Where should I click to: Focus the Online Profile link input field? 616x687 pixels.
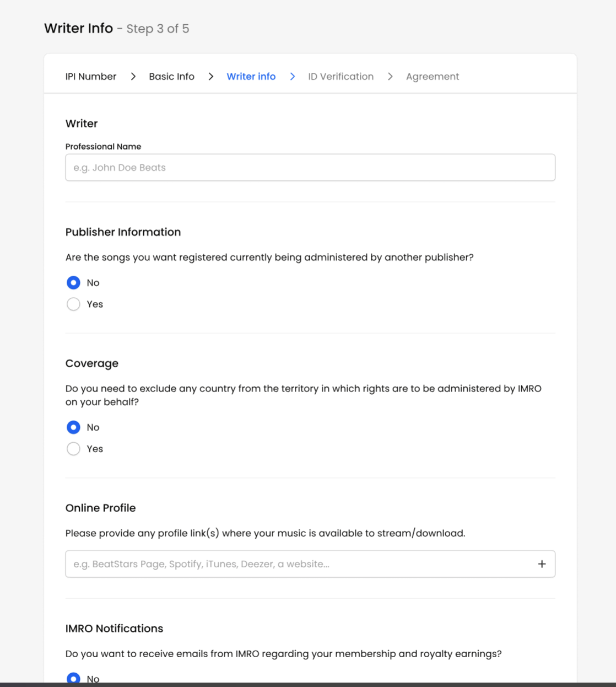(299, 564)
